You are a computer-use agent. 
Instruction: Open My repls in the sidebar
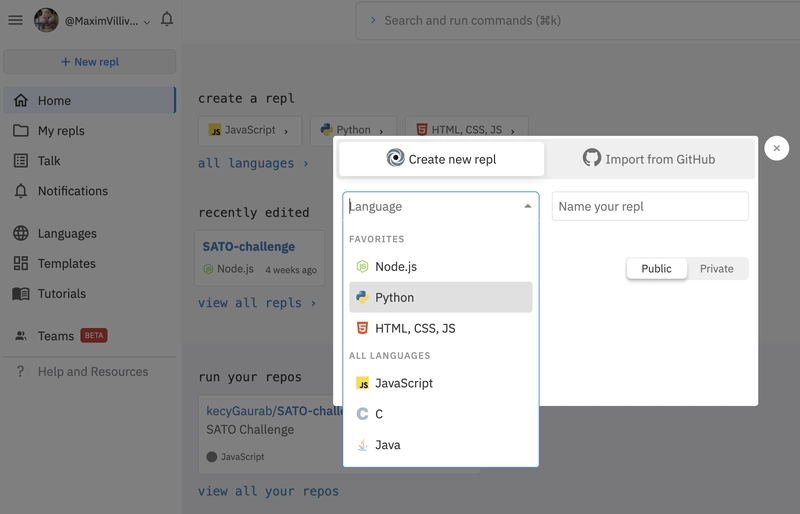tap(89, 131)
